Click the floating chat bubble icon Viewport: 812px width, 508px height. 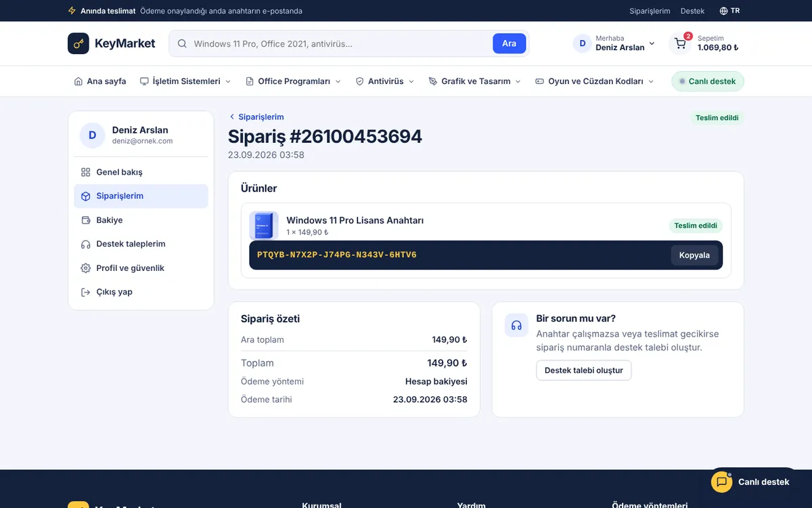pos(722,482)
